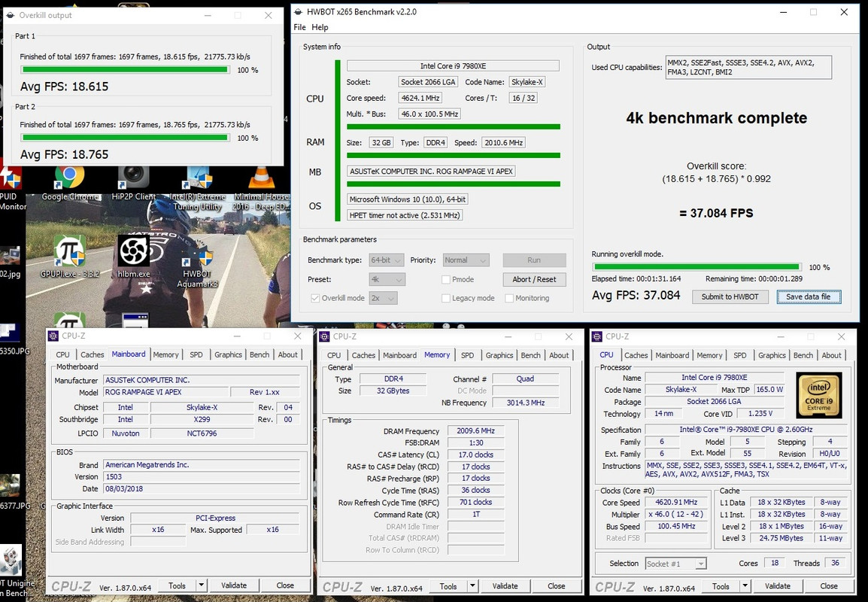The image size is (868, 602).
Task: Expand Tools arrow in CPU-Z CPU window
Action: (745, 585)
